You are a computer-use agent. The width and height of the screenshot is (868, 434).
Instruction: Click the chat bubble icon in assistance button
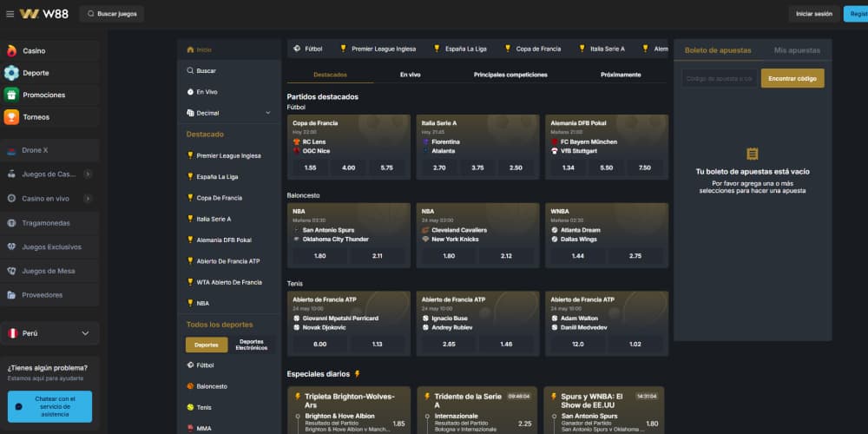[19, 406]
